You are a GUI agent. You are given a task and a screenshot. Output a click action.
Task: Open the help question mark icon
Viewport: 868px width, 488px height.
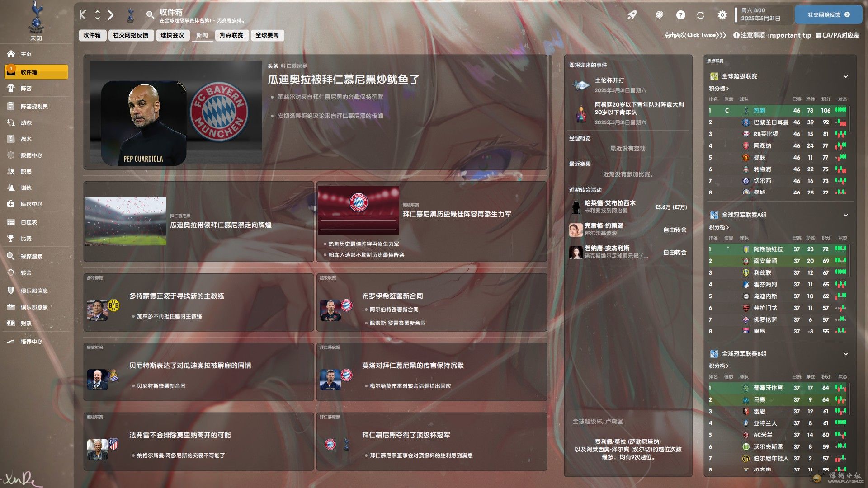[680, 15]
